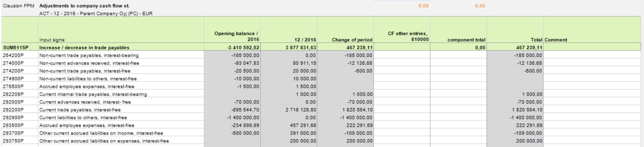Click CF other entries cell for 293700P
This screenshot has width=644, height=147.
coord(402,133)
